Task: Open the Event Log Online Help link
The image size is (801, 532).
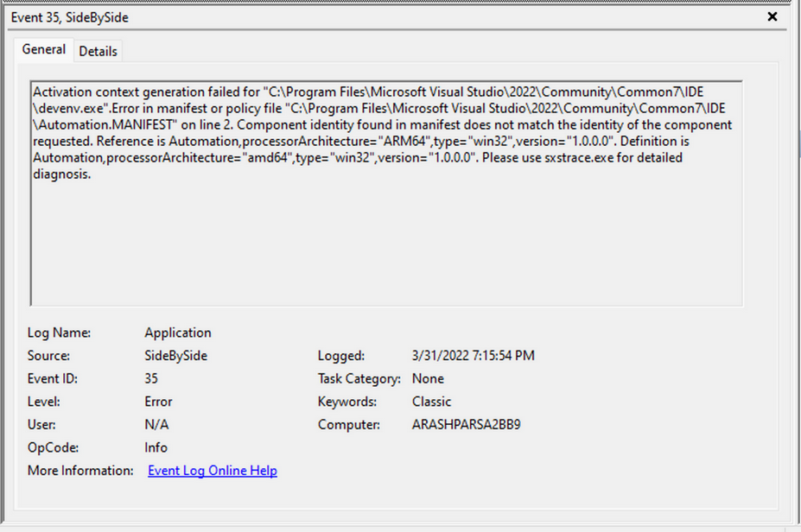Action: point(212,470)
